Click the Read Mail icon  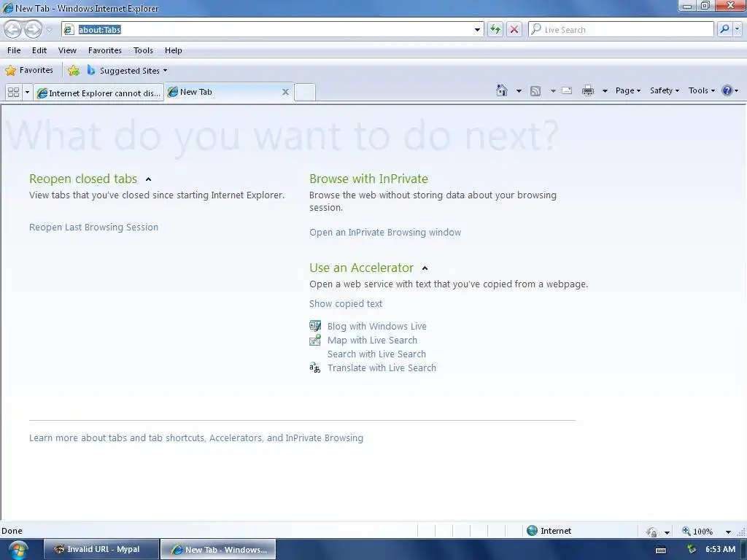pyautogui.click(x=567, y=90)
